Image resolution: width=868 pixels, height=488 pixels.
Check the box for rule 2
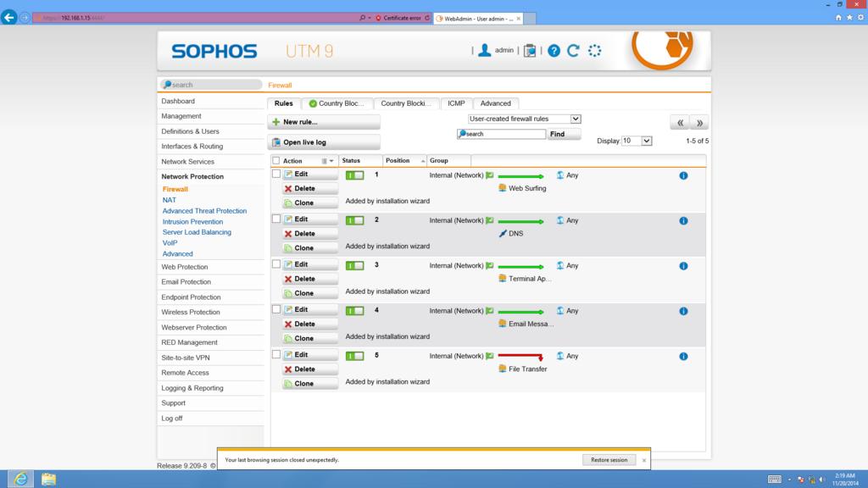point(276,219)
